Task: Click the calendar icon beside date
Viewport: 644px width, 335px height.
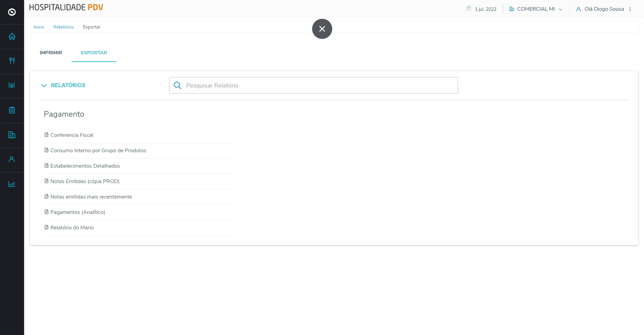Action: (468, 9)
